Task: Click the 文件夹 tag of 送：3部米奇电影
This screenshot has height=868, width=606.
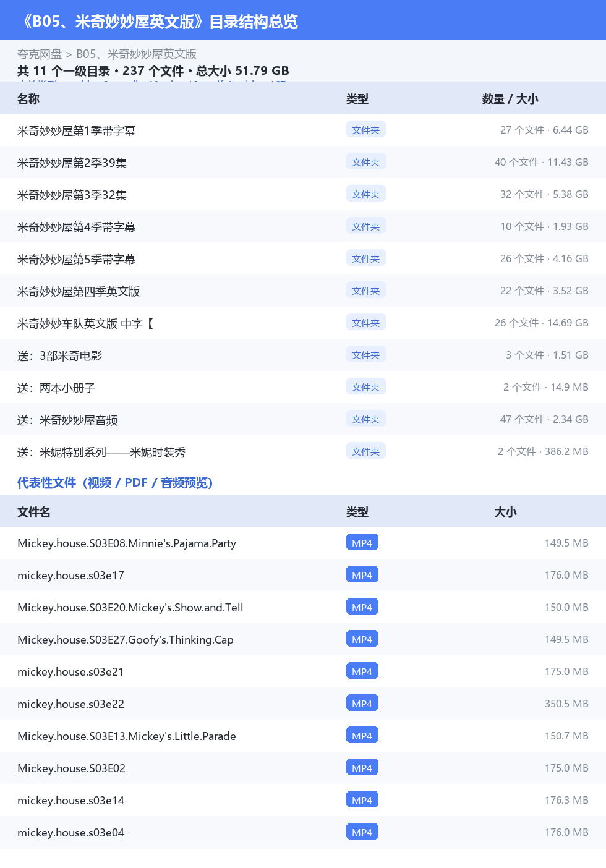Action: pos(366,354)
